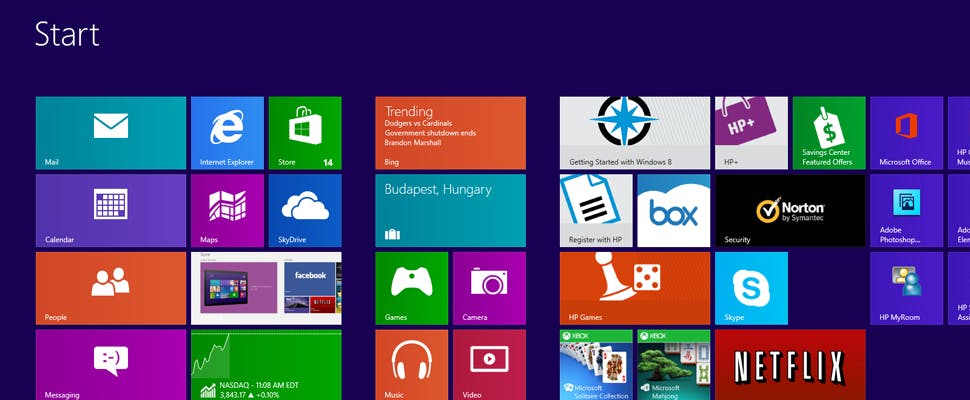Open the box tile
Image resolution: width=970 pixels, height=400 pixels.
pyautogui.click(x=674, y=211)
